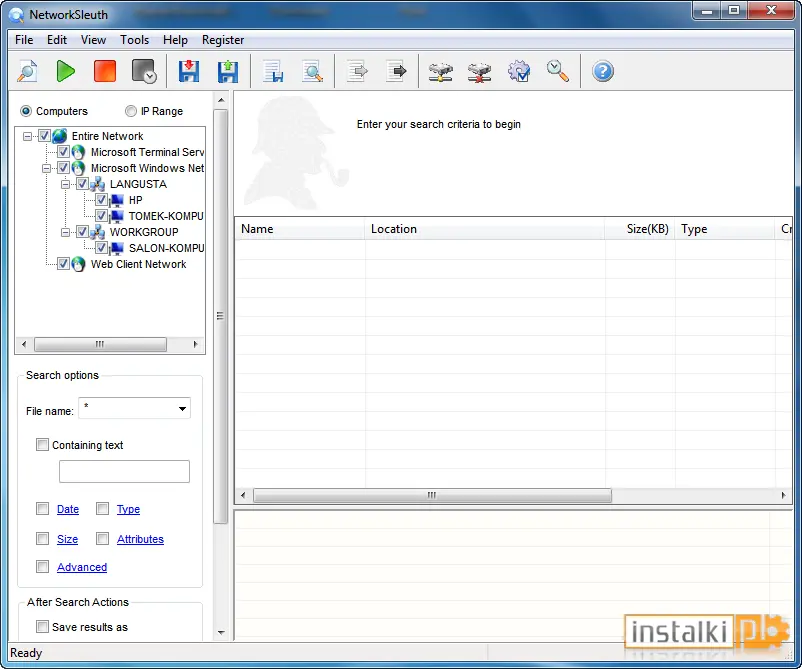
Task: Enable the Save results as checkbox
Action: 42,627
